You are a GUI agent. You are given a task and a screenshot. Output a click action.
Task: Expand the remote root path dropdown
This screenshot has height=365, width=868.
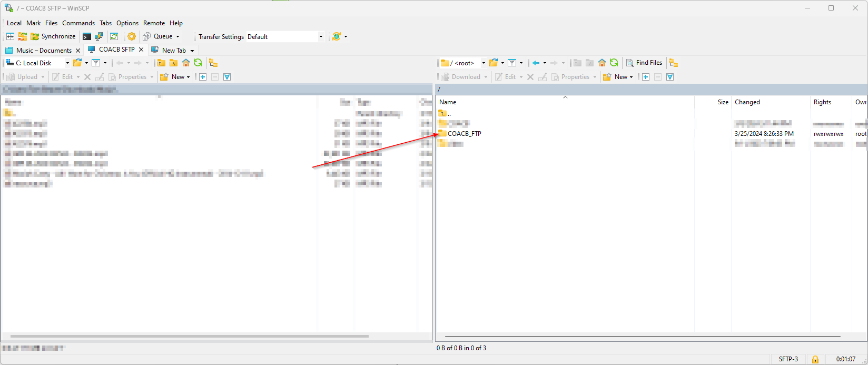[x=484, y=63]
